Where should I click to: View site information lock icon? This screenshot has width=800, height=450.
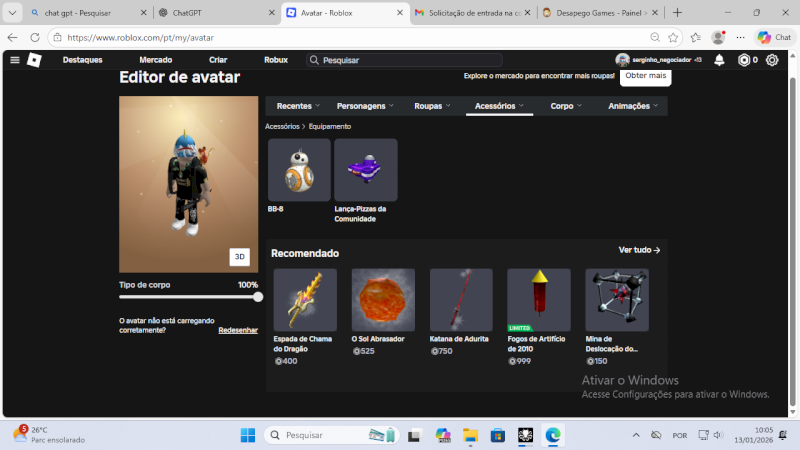58,37
